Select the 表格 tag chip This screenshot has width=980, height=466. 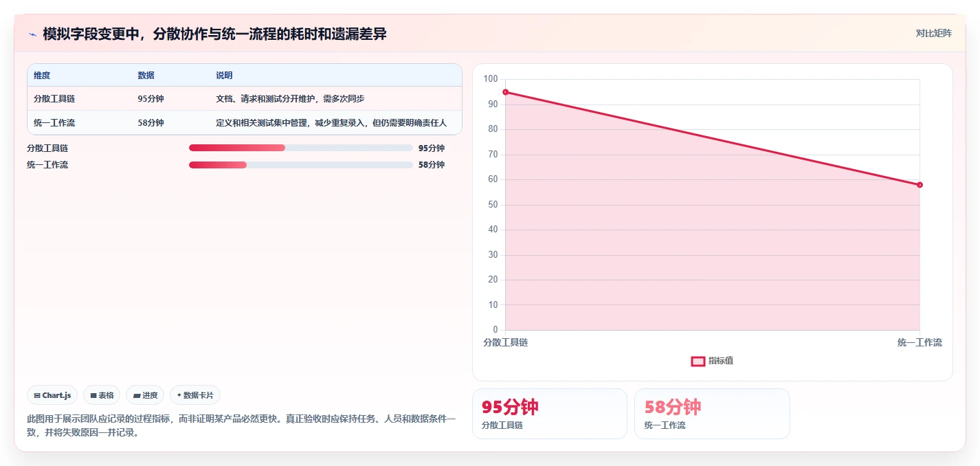[102, 395]
